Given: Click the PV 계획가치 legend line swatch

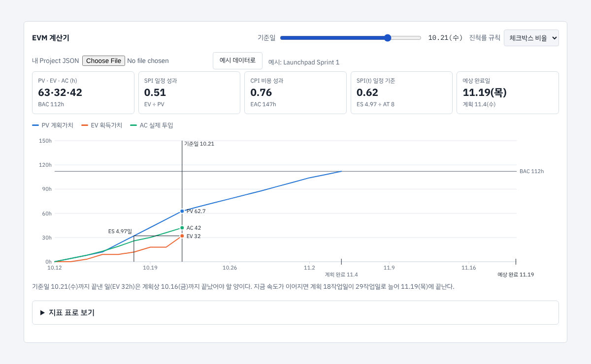Looking at the screenshot, I should (x=35, y=125).
